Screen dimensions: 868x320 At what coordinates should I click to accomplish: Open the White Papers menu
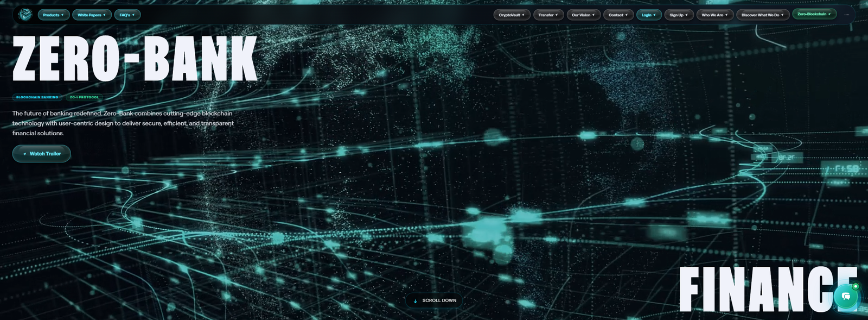(x=92, y=15)
